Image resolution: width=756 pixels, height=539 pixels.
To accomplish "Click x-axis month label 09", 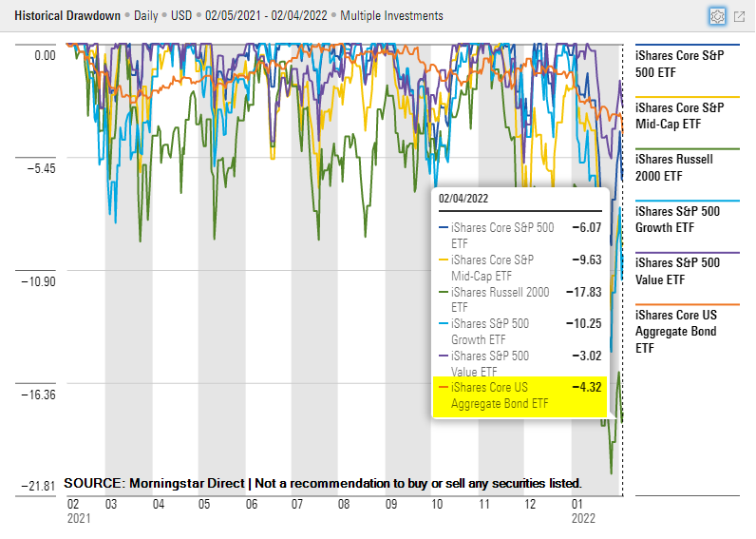I will click(x=391, y=504).
